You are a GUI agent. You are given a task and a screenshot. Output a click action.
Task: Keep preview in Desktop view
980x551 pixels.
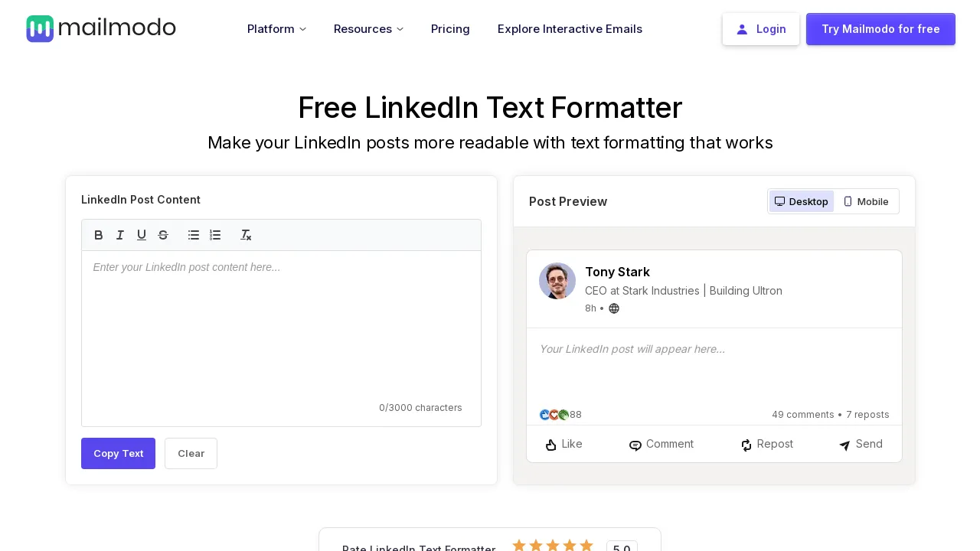(801, 201)
